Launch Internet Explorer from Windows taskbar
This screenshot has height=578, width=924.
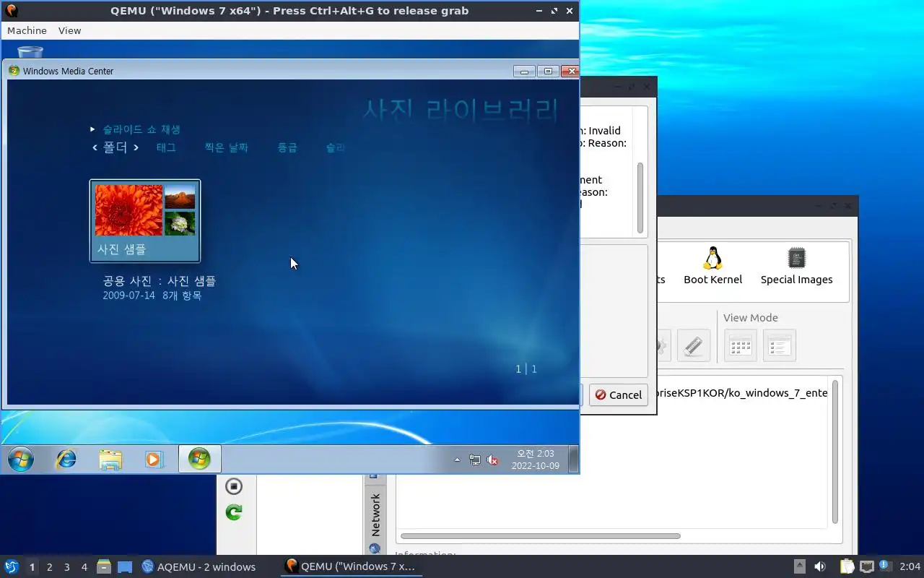coord(66,459)
